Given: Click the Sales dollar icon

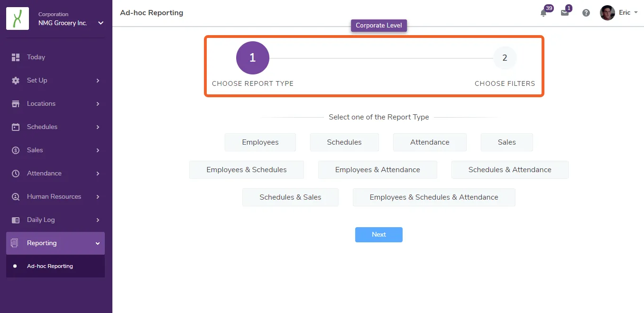Looking at the screenshot, I should pos(16,150).
